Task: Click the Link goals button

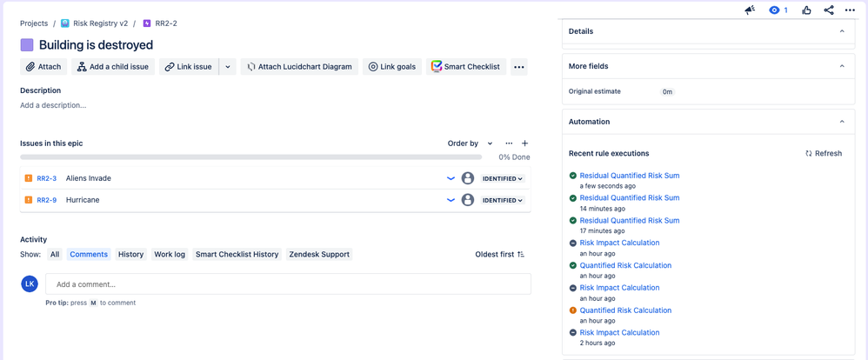Action: (x=392, y=66)
